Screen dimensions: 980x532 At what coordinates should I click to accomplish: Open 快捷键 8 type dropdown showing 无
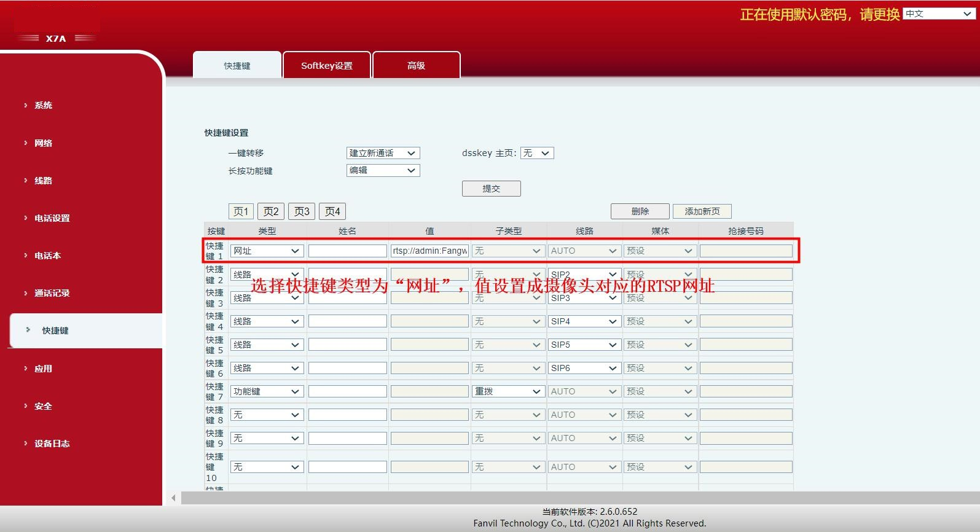[x=267, y=415]
